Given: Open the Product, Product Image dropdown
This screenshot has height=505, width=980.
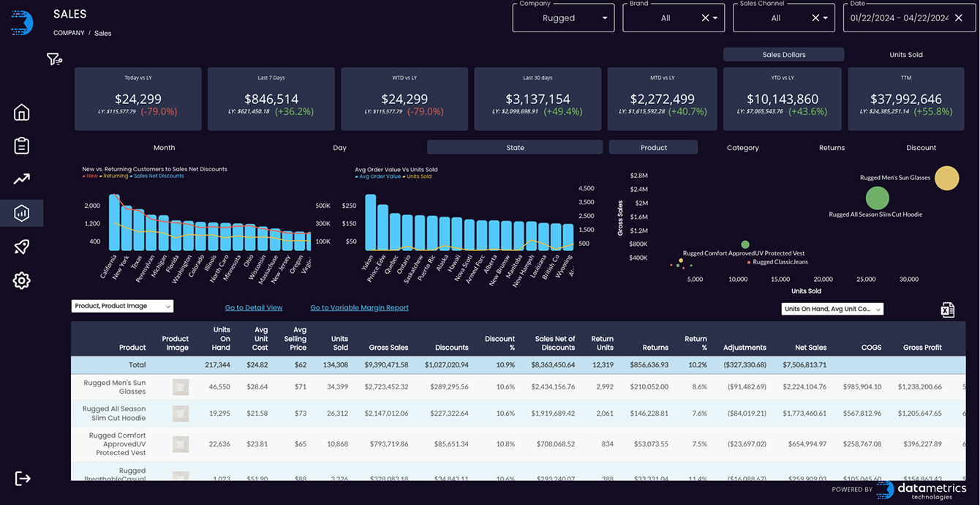Looking at the screenshot, I should click(x=122, y=306).
